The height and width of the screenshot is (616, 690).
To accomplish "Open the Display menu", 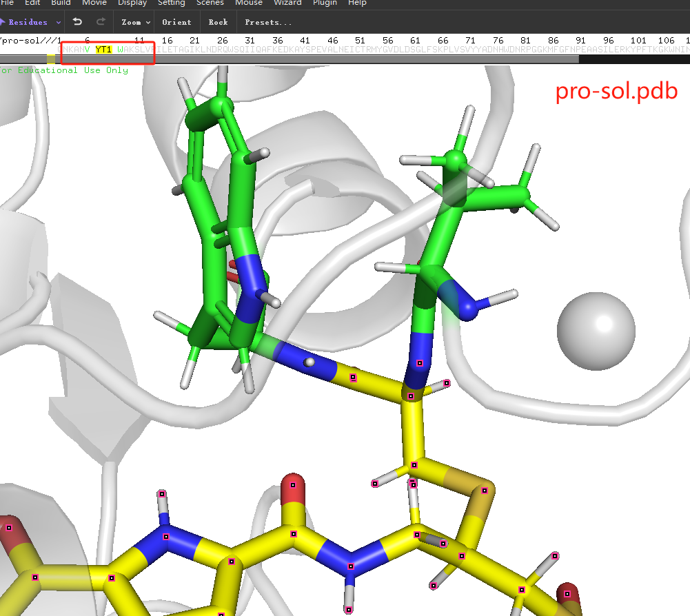I will point(132,3).
